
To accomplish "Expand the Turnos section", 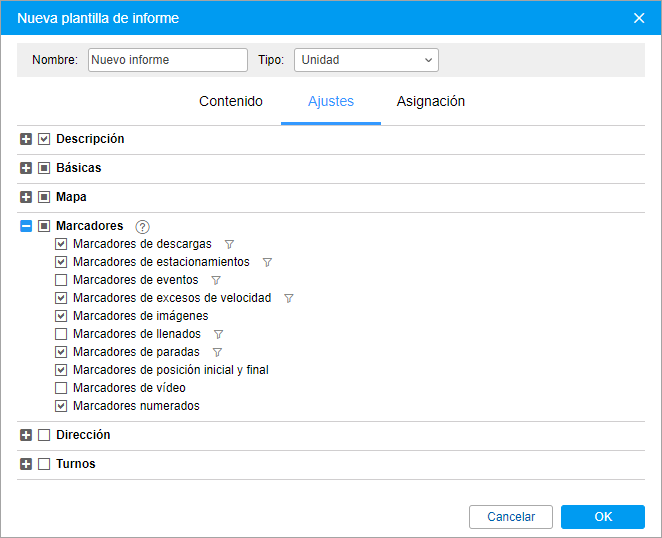I will coord(26,464).
